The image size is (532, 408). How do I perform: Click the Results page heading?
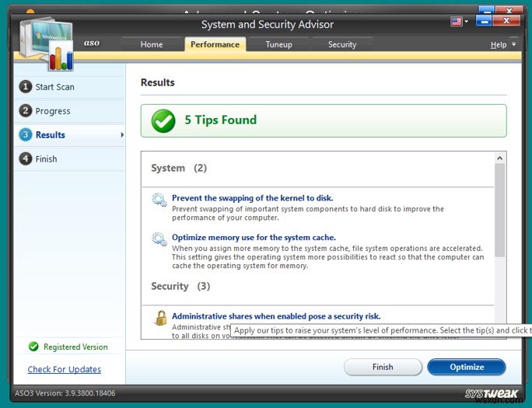click(158, 82)
